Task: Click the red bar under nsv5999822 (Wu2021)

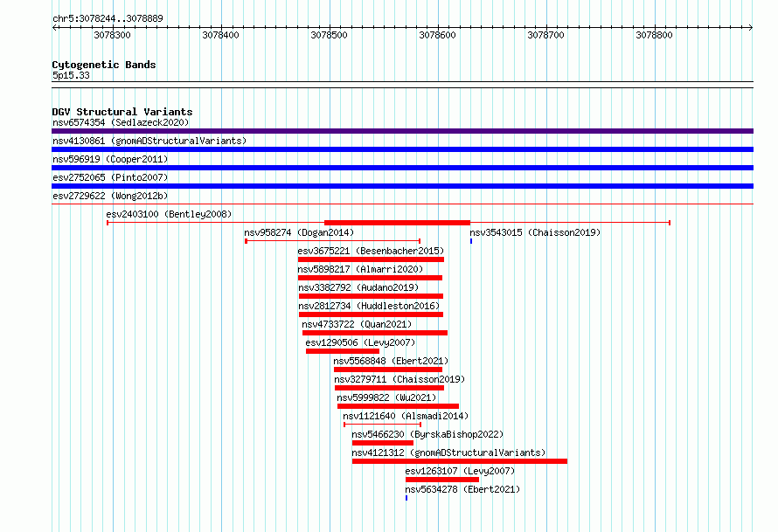Action: [x=398, y=406]
